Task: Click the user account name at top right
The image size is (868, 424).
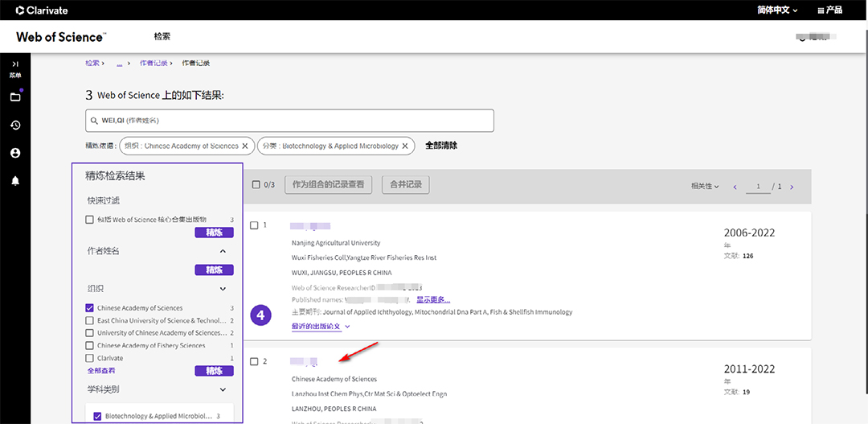Action: point(817,36)
